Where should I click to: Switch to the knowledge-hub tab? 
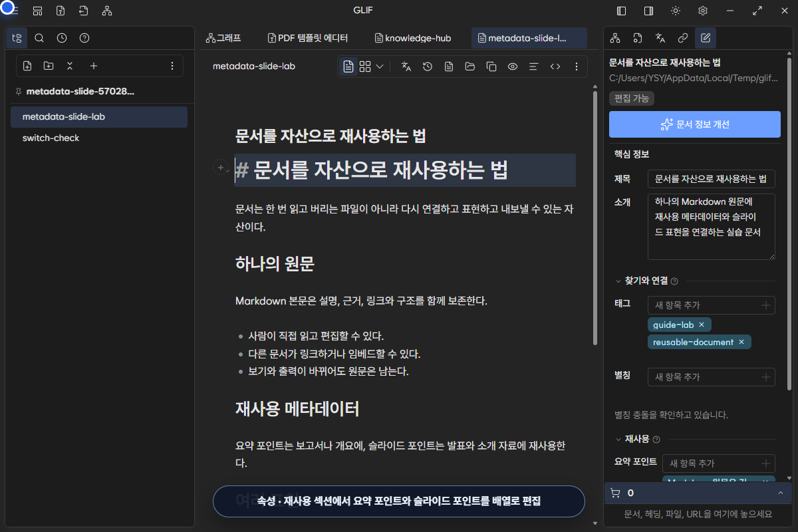[413, 39]
